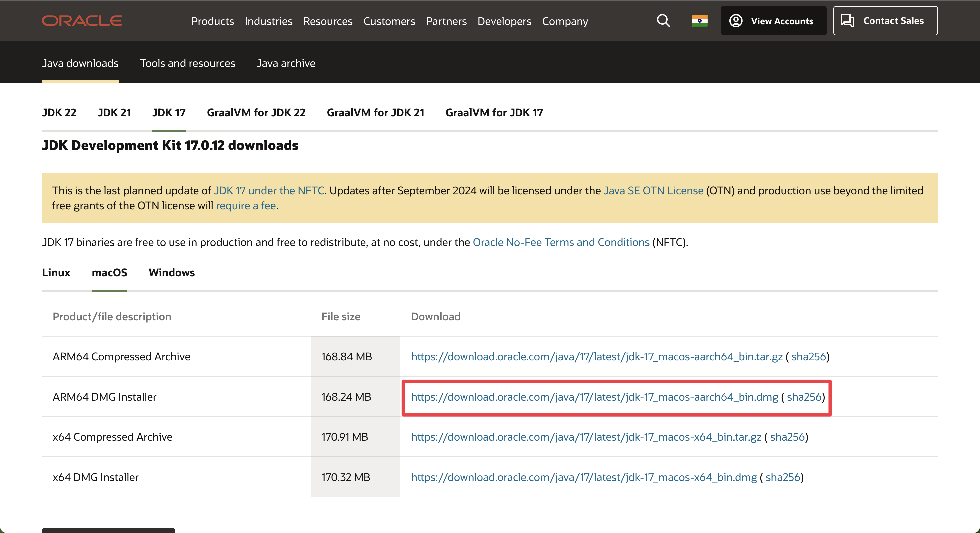
Task: Open sha256 for ARM64 DMG Installer
Action: point(804,397)
